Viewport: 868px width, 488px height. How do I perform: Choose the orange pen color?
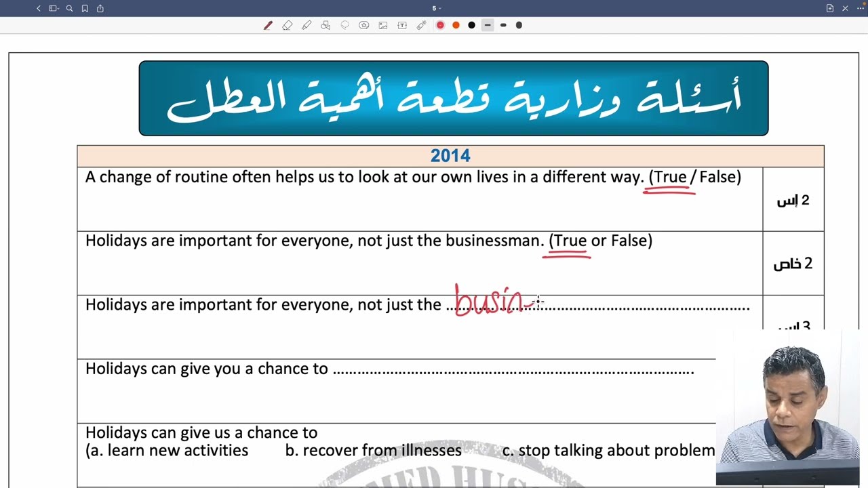[x=456, y=25]
